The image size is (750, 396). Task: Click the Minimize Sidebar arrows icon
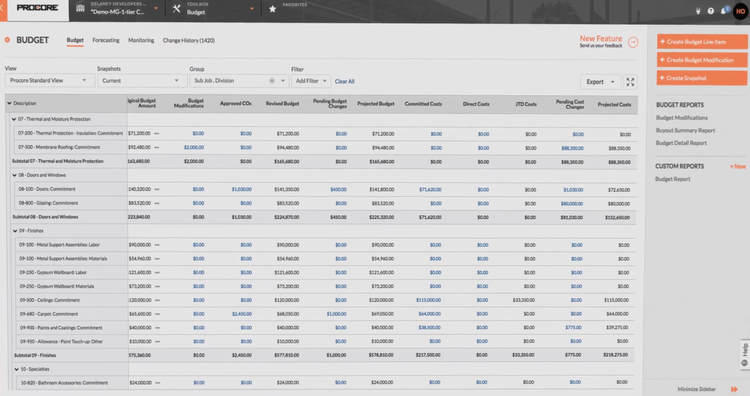coord(734,389)
